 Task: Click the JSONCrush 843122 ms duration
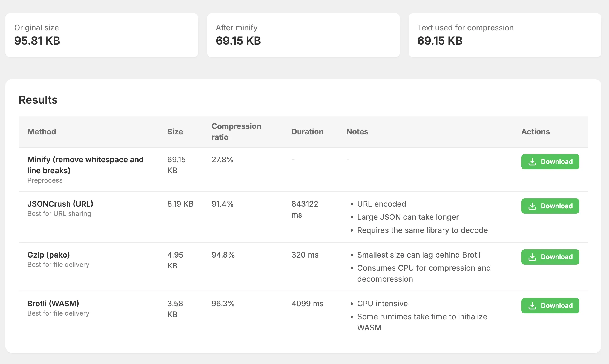(304, 209)
